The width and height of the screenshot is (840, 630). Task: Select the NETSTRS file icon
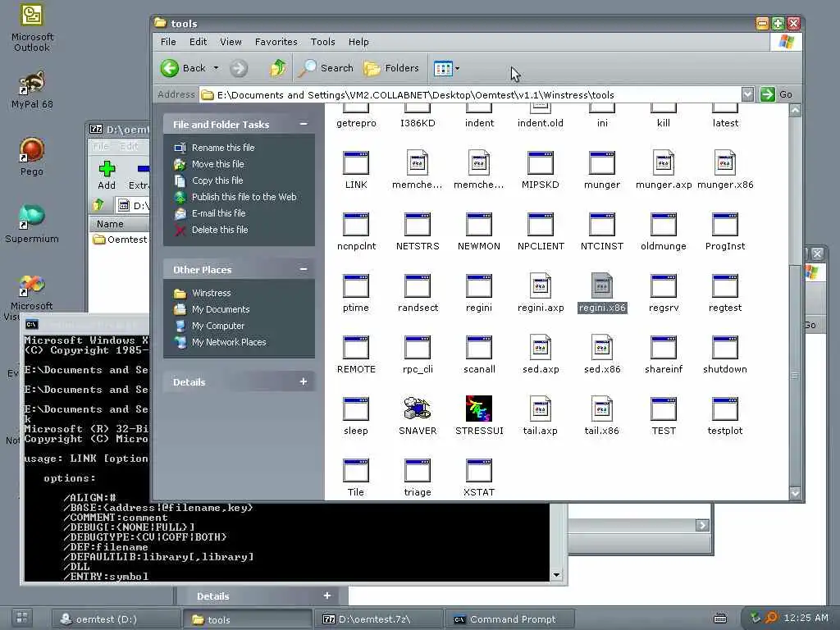point(418,225)
